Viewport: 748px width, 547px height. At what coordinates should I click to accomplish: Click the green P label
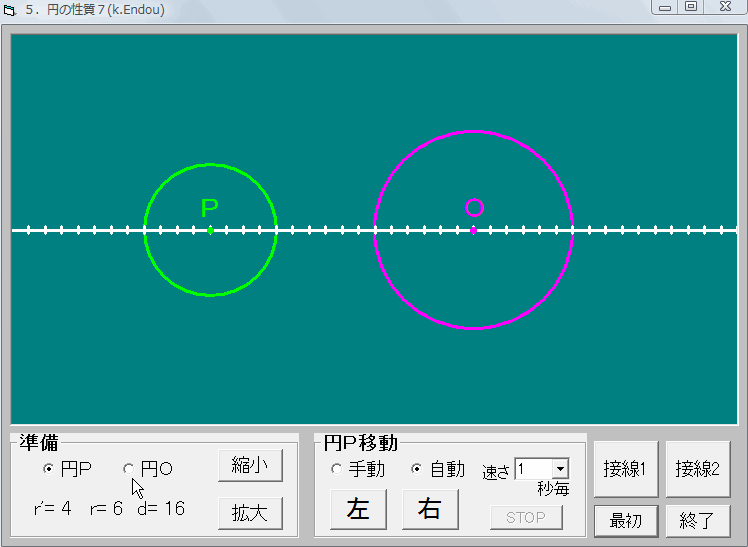click(209, 208)
